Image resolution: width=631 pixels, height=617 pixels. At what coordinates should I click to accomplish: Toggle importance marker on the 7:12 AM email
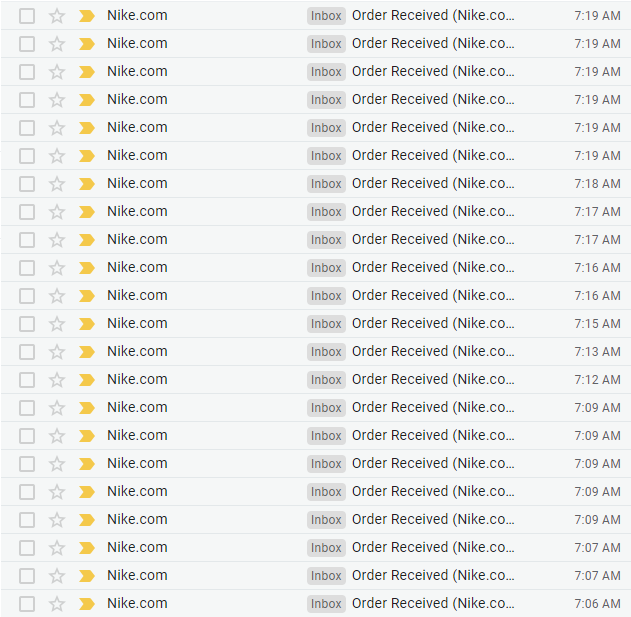point(87,380)
